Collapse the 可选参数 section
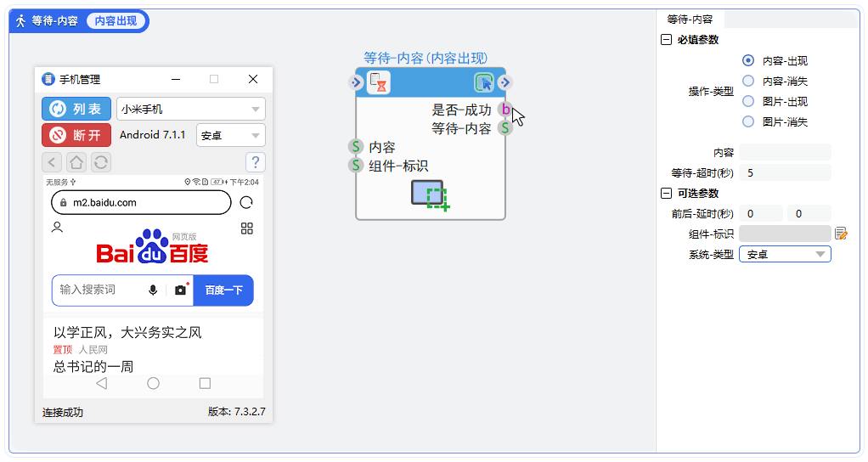 click(x=667, y=193)
